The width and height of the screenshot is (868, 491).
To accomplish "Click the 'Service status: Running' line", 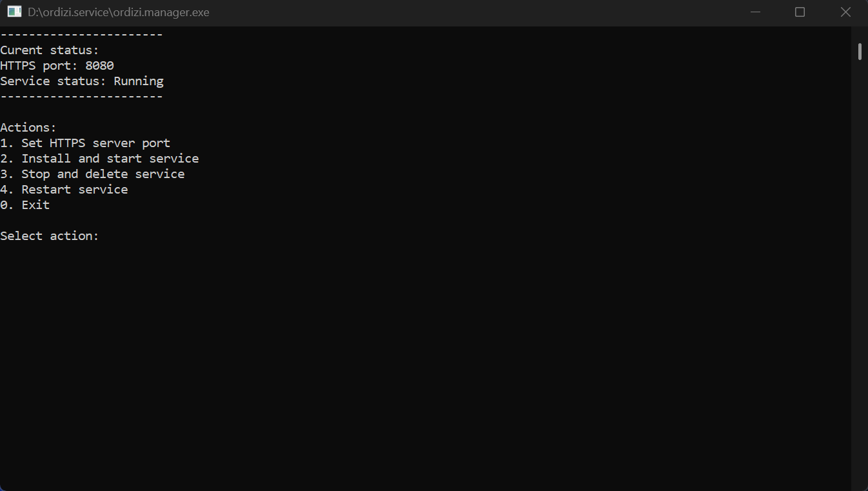I will click(82, 81).
